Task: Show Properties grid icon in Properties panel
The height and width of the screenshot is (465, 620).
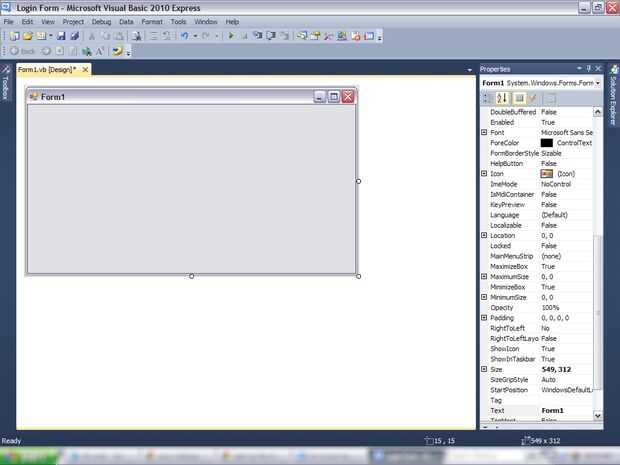Action: [x=519, y=98]
